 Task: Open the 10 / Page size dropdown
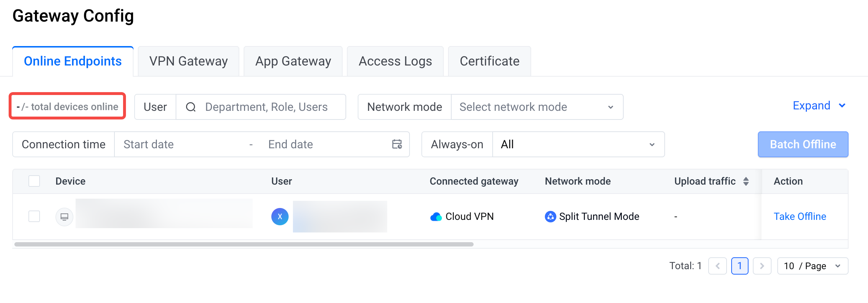coord(813,266)
